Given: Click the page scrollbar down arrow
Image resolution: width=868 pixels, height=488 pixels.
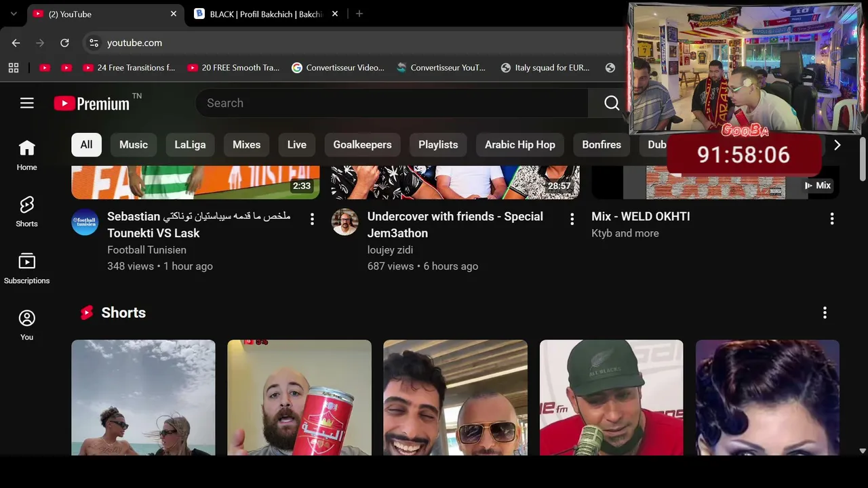Looking at the screenshot, I should pos(863,450).
